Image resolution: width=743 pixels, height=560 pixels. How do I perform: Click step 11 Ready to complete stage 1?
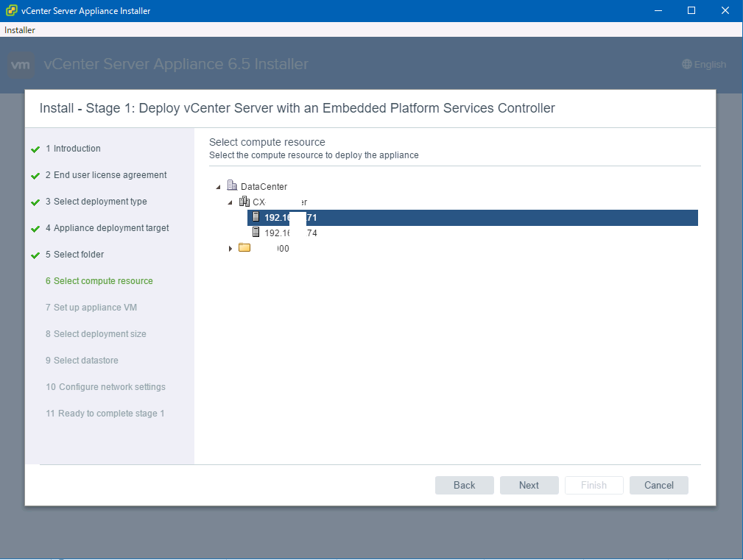pyautogui.click(x=105, y=414)
